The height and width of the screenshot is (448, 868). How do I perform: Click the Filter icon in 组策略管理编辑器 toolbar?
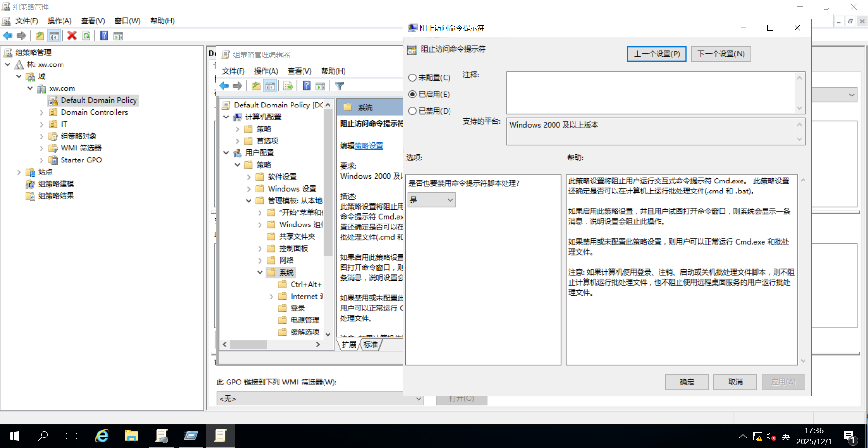coord(339,85)
